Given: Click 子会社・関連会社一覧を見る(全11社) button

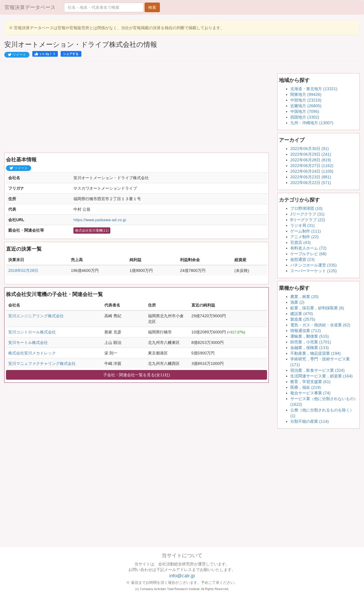Looking at the screenshot, I should (x=136, y=375).
